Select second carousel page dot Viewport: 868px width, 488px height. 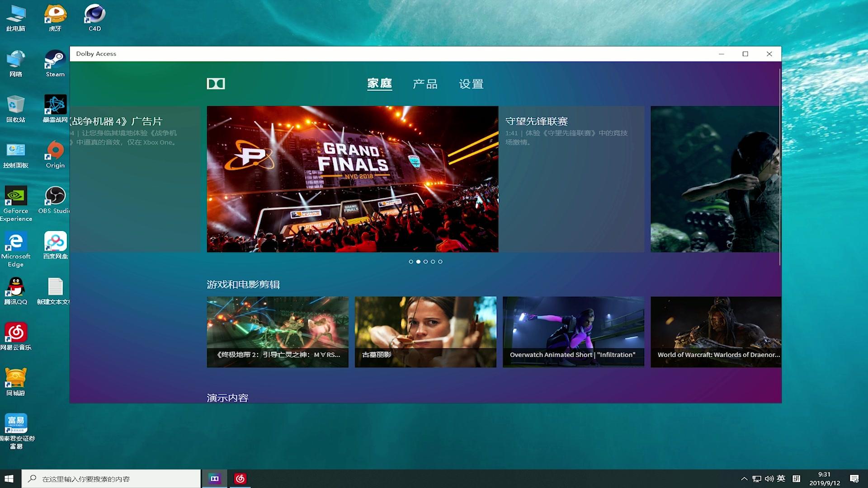coord(418,262)
